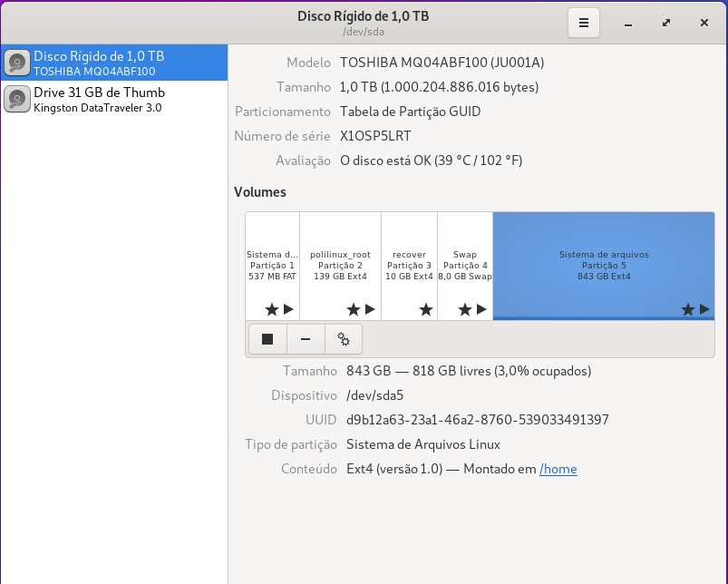728x584 pixels.
Task: Click the star icon on Partição 1
Action: pos(272,309)
